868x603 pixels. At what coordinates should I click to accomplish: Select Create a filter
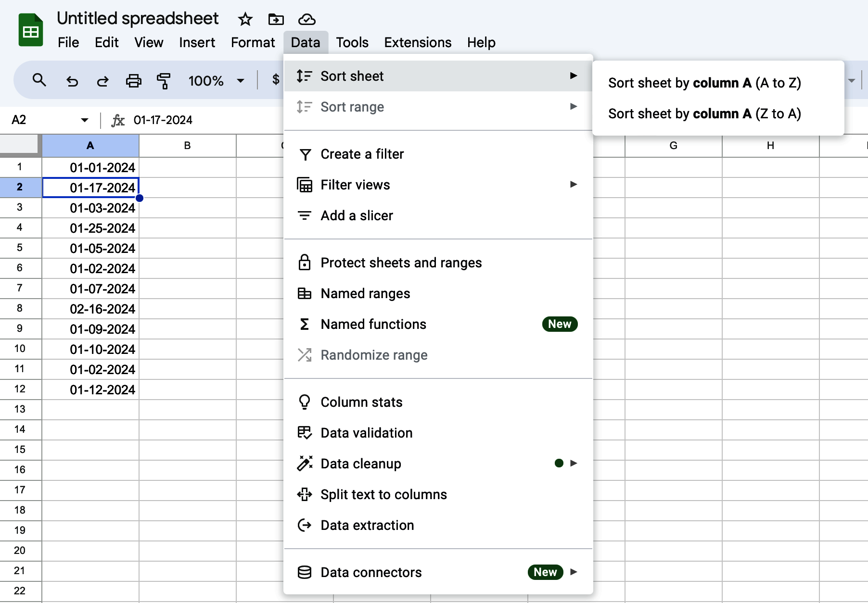(x=438, y=154)
